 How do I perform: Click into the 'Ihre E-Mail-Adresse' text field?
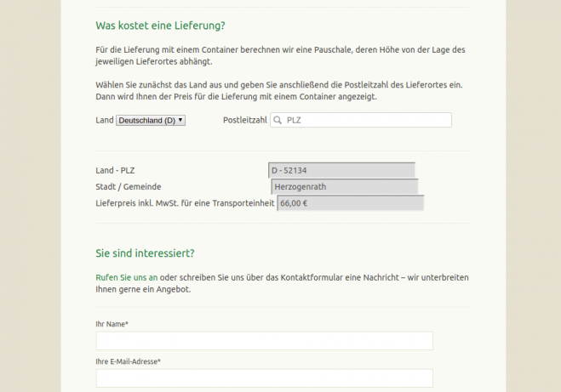(264, 378)
